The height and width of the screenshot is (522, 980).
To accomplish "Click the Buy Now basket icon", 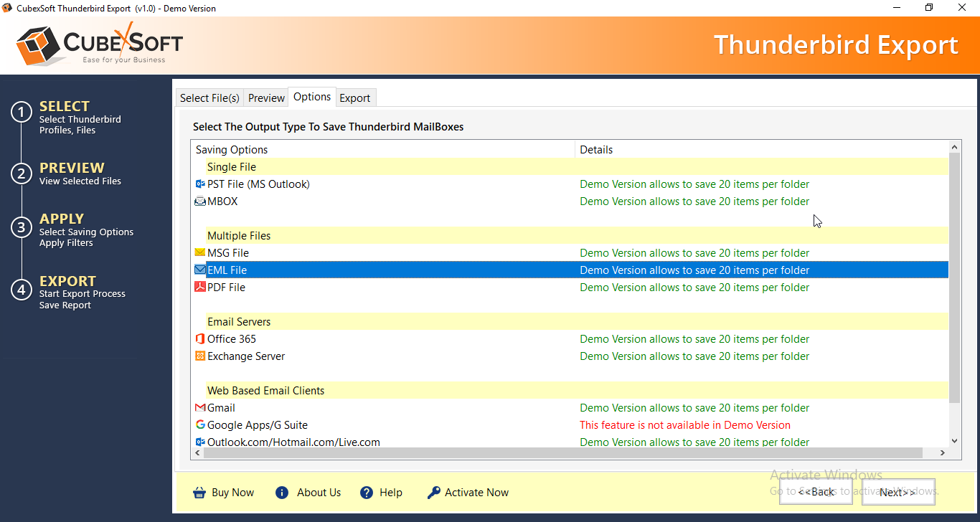I will (x=199, y=493).
